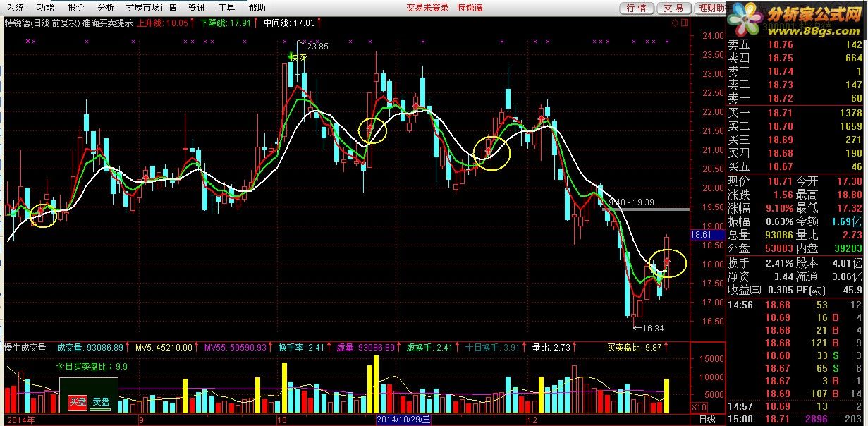
Task: Click the 19.48 - 19.39 gap label
Action: [x=629, y=202]
